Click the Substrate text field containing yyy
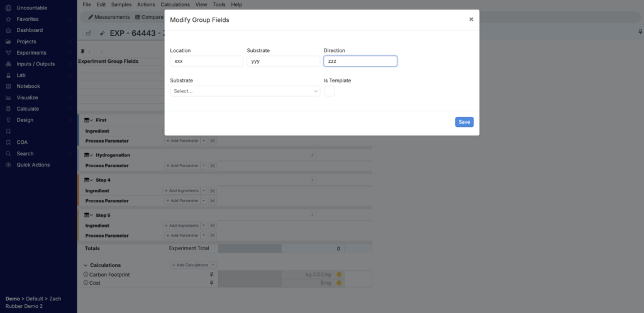Viewport: 644px width, 313px height. tap(284, 61)
